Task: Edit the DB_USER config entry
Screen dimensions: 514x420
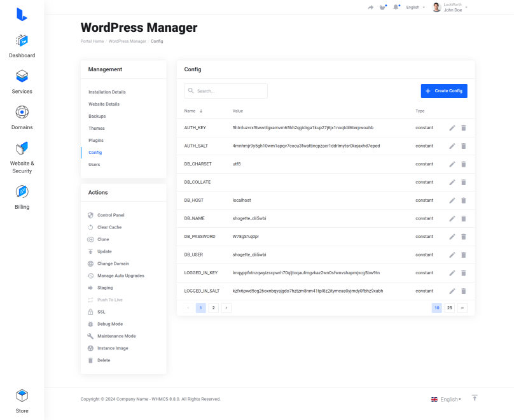Action: (452, 255)
